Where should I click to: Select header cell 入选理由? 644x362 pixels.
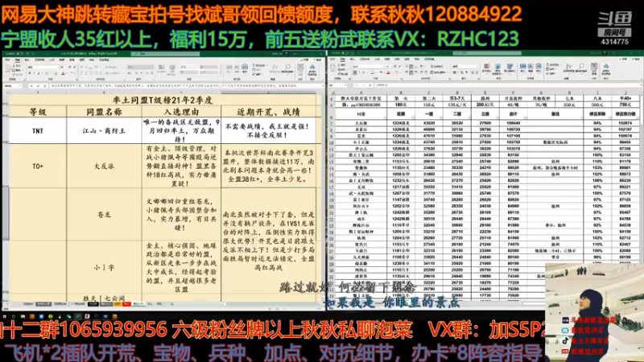(x=181, y=112)
